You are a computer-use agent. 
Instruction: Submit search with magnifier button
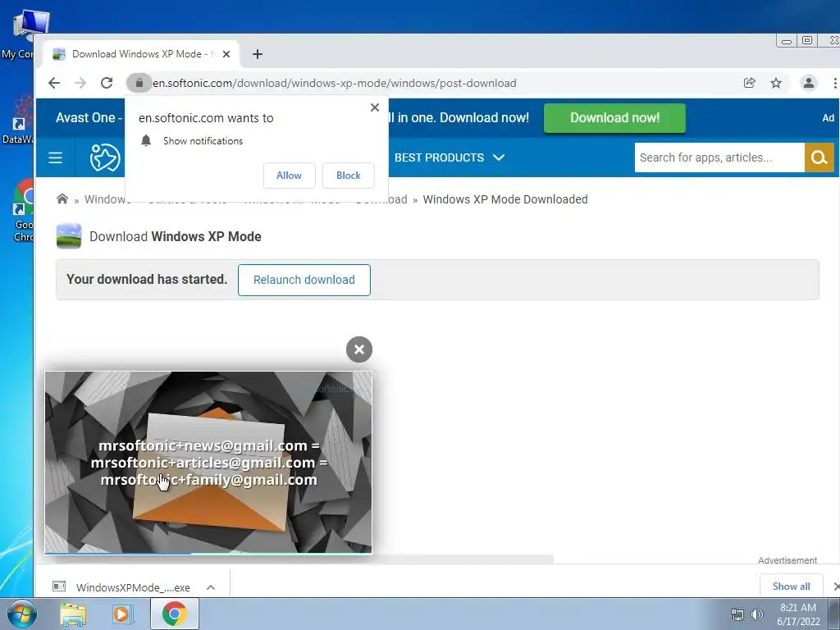coord(819,157)
